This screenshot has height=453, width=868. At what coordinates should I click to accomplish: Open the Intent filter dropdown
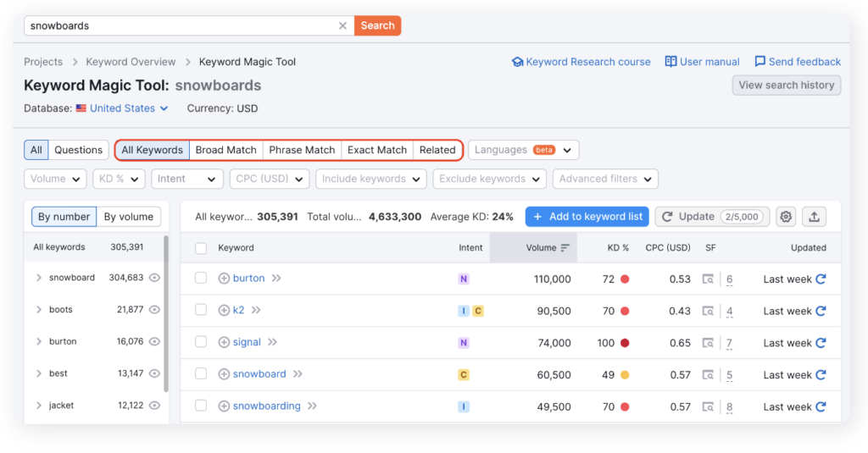click(187, 179)
